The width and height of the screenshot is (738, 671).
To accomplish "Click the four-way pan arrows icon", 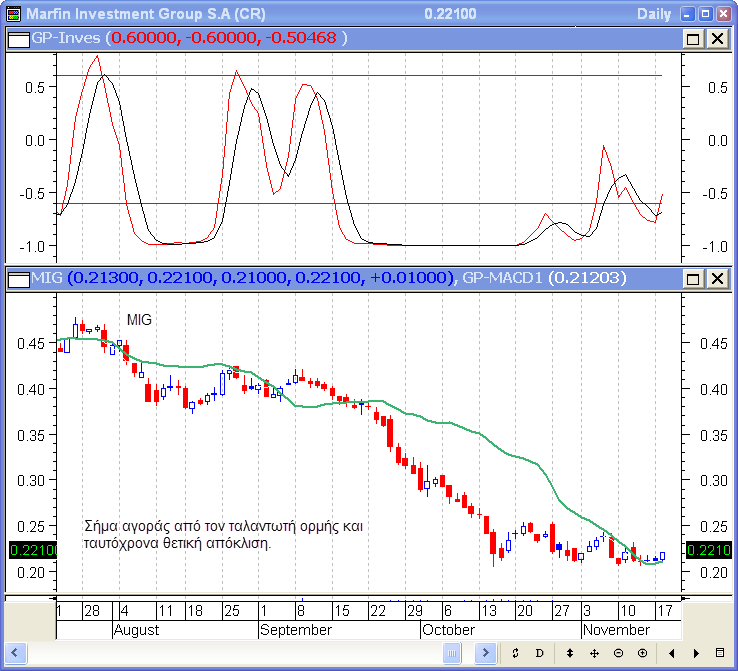I will 594,653.
